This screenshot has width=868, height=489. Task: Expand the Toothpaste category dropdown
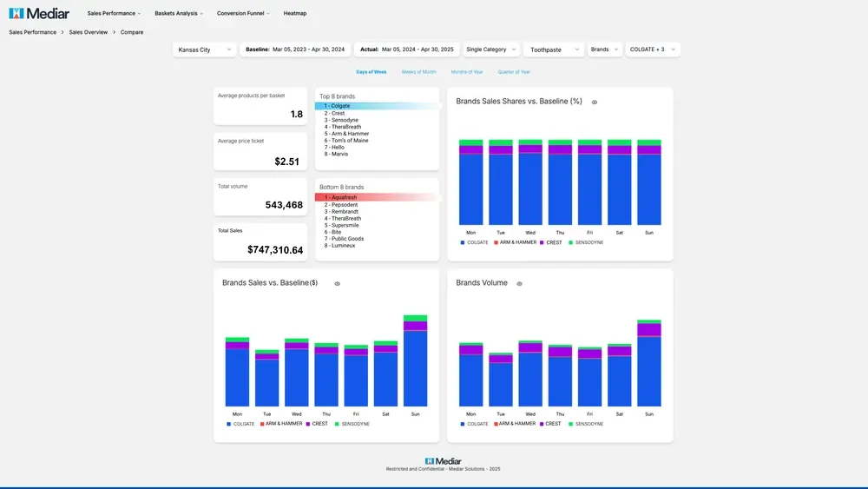(x=554, y=50)
